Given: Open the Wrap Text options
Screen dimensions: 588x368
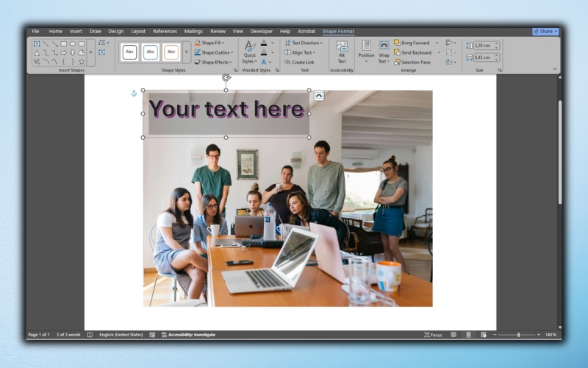Looking at the screenshot, I should pyautogui.click(x=384, y=52).
